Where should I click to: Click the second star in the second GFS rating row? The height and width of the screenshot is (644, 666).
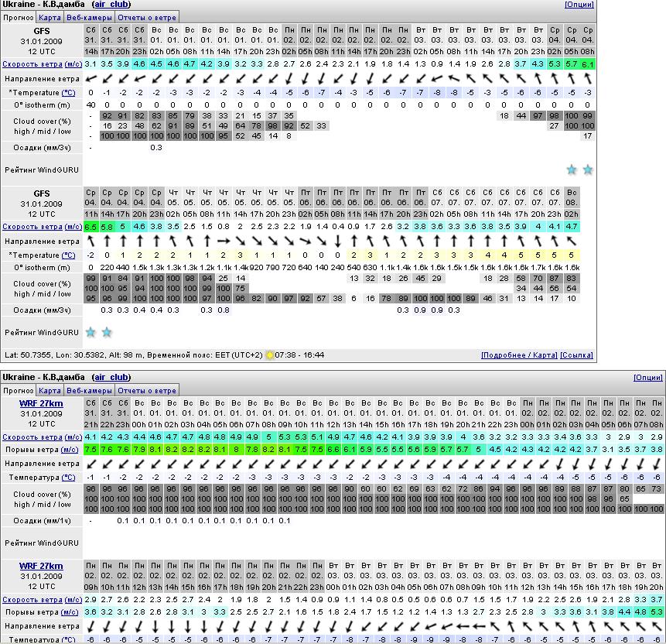click(x=107, y=332)
